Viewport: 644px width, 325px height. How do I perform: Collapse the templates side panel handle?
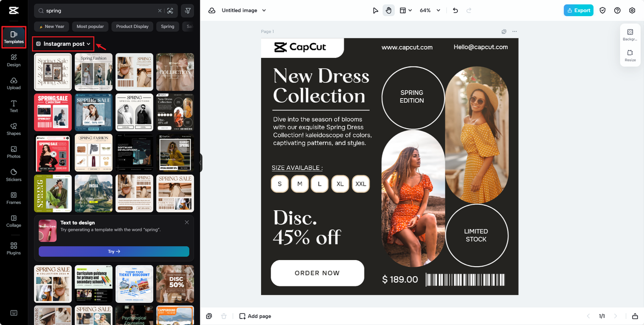[x=200, y=163]
